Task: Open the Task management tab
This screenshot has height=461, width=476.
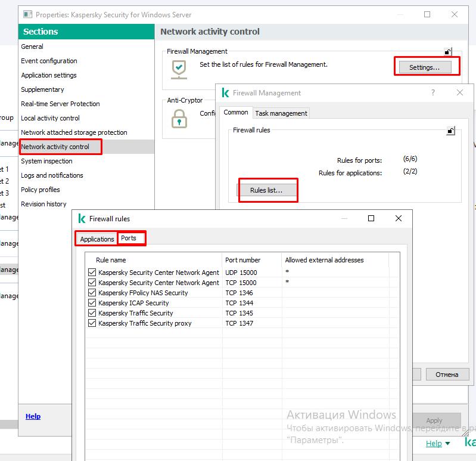Action: point(281,113)
